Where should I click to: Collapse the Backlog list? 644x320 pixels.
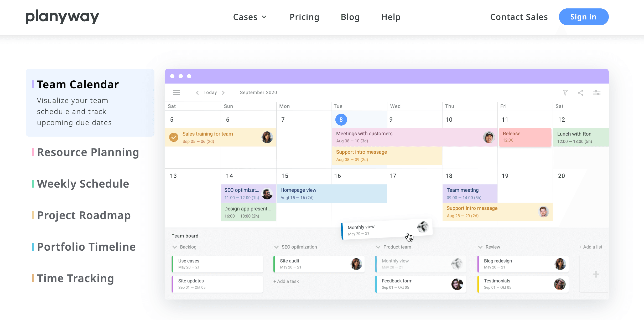click(175, 247)
